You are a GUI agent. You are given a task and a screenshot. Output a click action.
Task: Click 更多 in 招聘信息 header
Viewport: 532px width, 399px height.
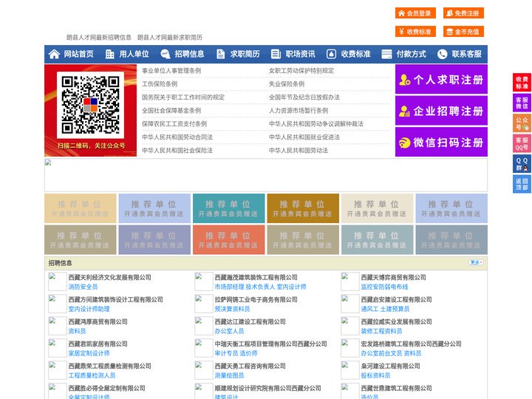(476, 262)
